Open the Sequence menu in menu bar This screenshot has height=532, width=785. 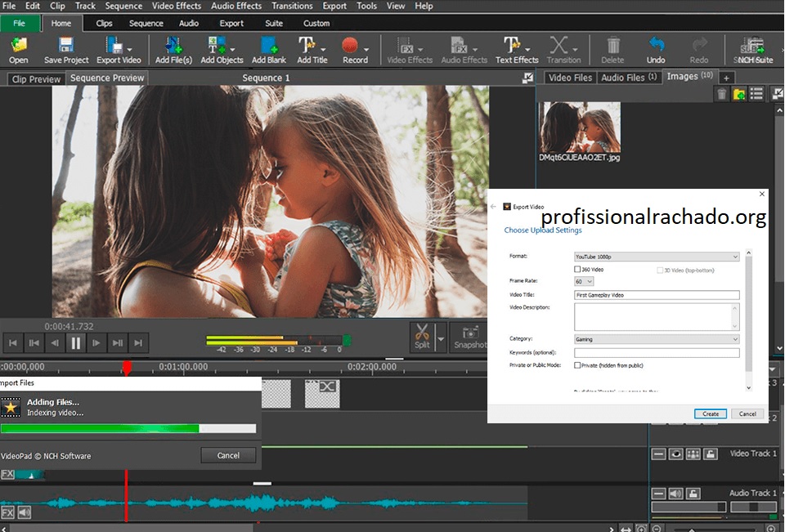[x=123, y=6]
